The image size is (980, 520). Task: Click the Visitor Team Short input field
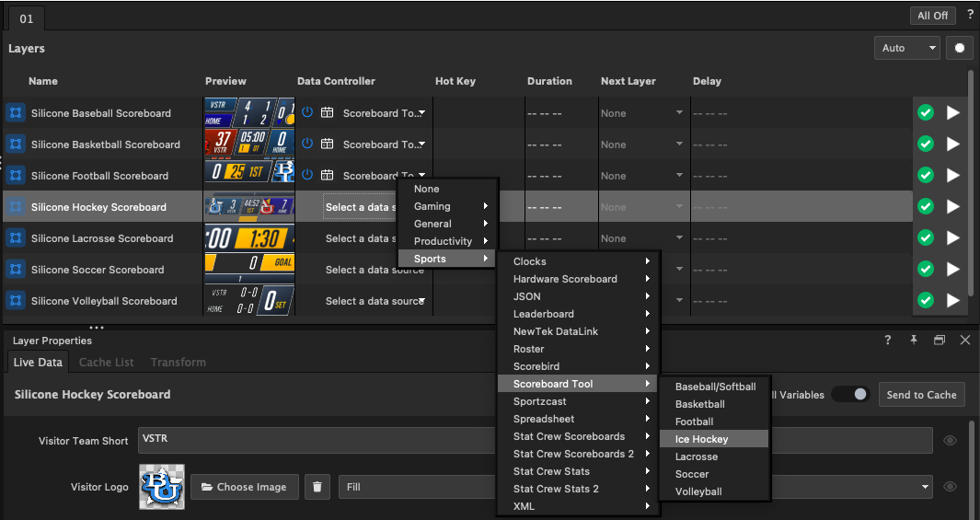[x=536, y=439]
